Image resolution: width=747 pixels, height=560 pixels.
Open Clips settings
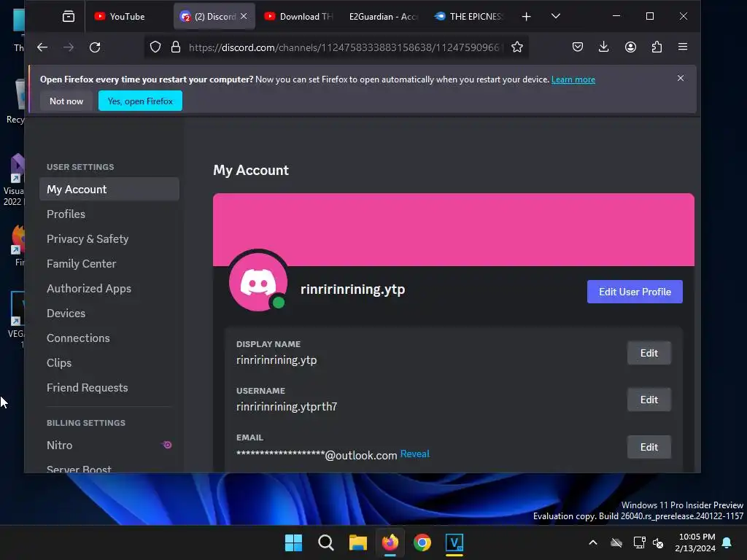click(109, 363)
